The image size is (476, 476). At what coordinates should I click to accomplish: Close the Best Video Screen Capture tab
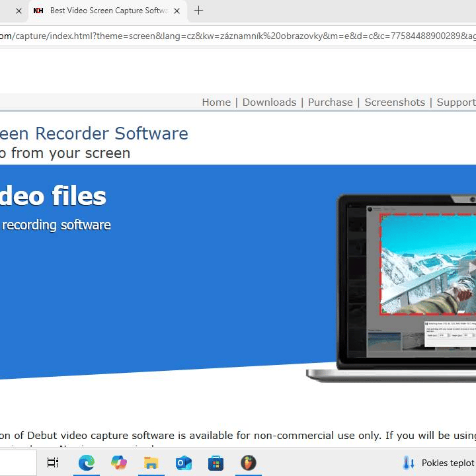point(177,11)
